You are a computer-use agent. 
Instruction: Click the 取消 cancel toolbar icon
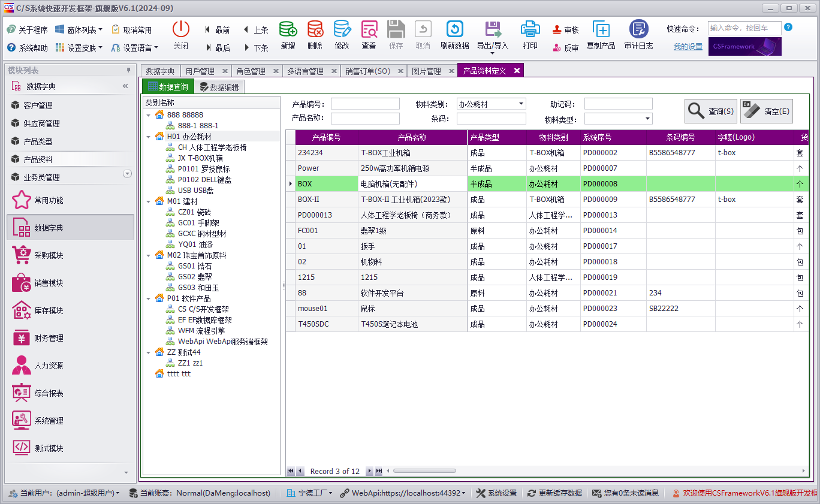[423, 29]
